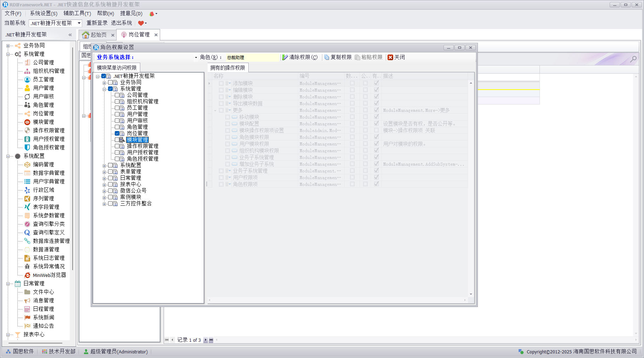Click 重新登录 to log in again
The image size is (644, 358).
click(x=97, y=23)
